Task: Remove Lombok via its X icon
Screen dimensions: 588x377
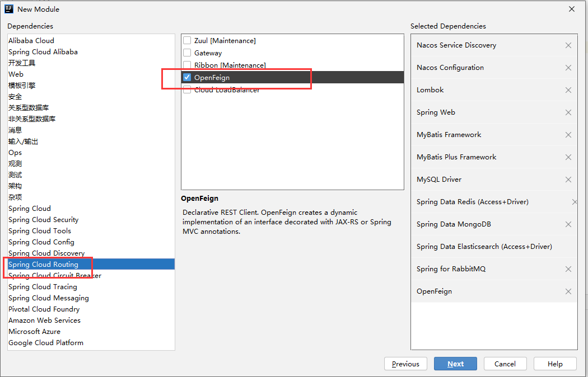Action: pyautogui.click(x=568, y=90)
